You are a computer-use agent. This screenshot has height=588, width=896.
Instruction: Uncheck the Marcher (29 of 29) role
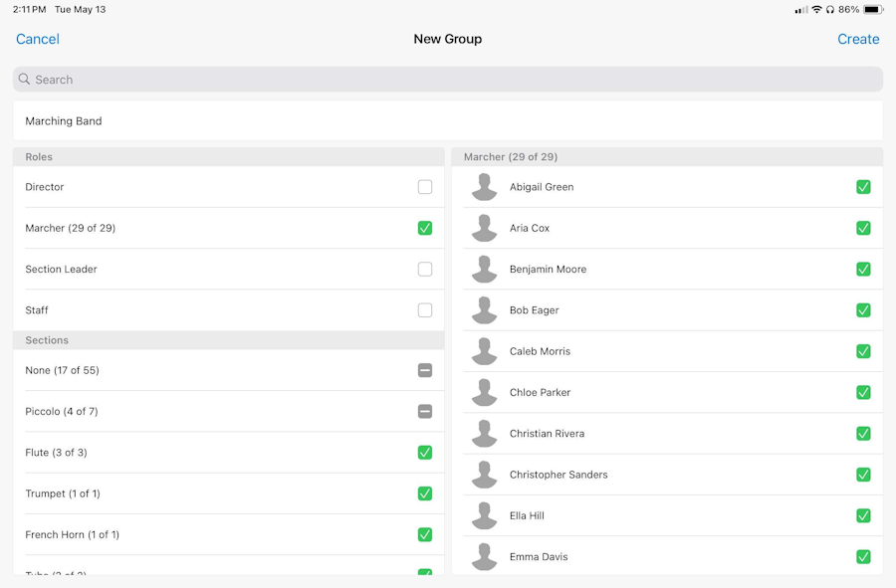coord(425,228)
